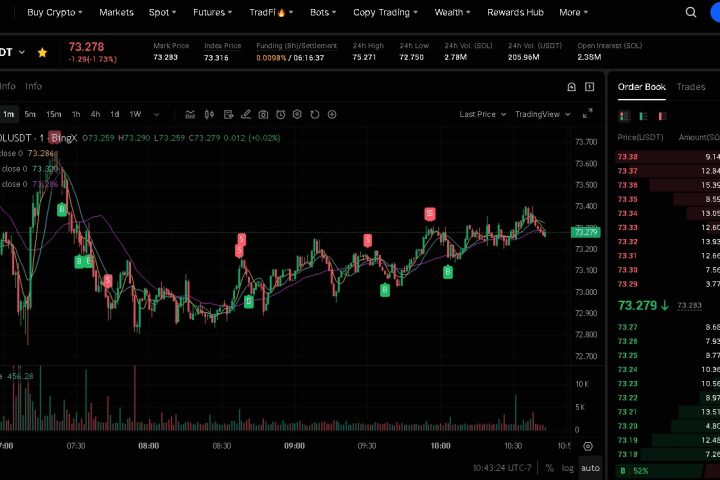Switch to the Order Book tab

641,87
